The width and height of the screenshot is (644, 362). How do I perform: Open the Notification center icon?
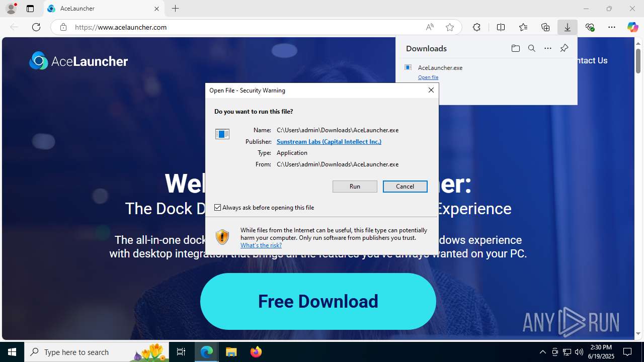[x=627, y=352]
